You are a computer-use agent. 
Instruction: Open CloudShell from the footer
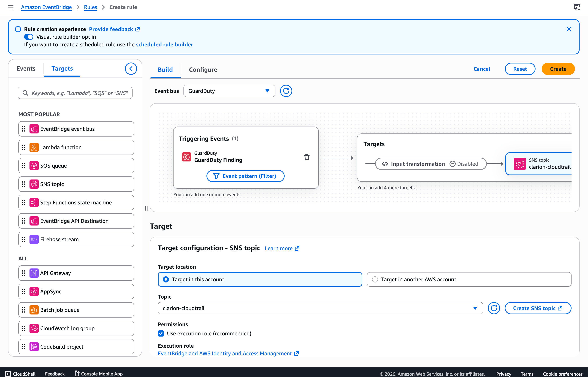click(x=20, y=374)
